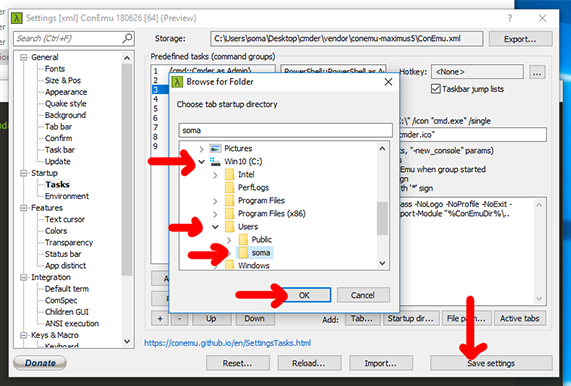571x386 pixels.
Task: Click the folder tree scrollbar down arrow
Action: point(382,263)
